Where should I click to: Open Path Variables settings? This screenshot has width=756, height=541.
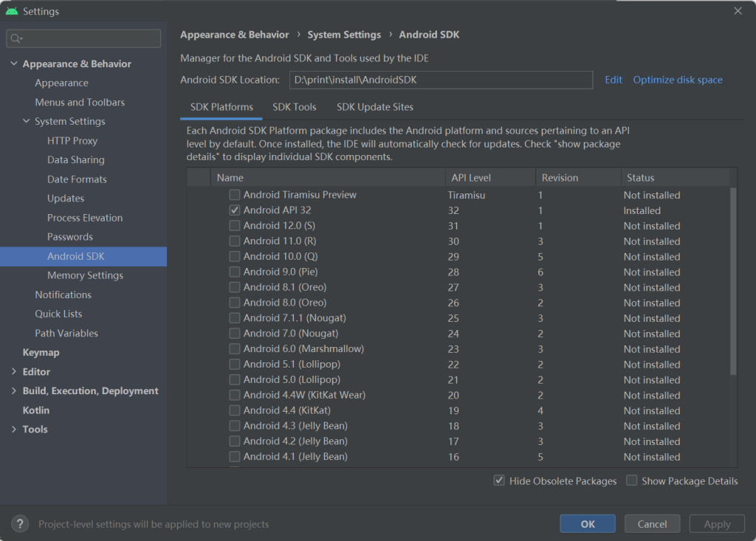tap(66, 333)
